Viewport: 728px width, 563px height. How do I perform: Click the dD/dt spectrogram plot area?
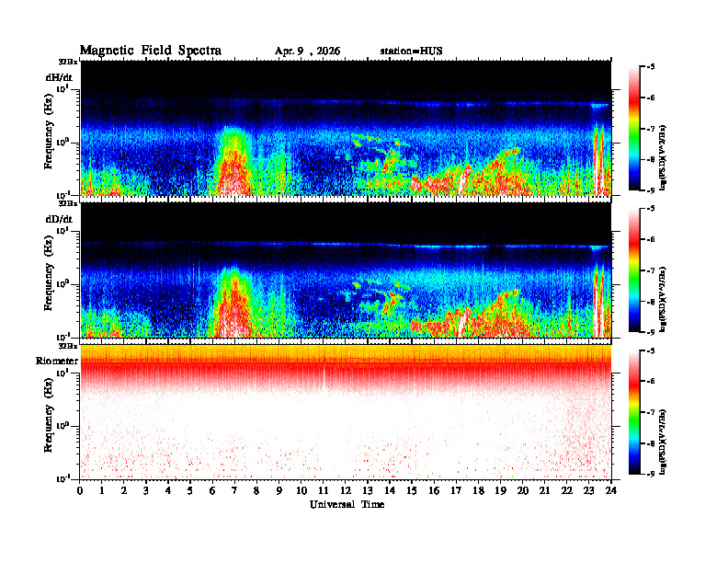[x=346, y=270]
